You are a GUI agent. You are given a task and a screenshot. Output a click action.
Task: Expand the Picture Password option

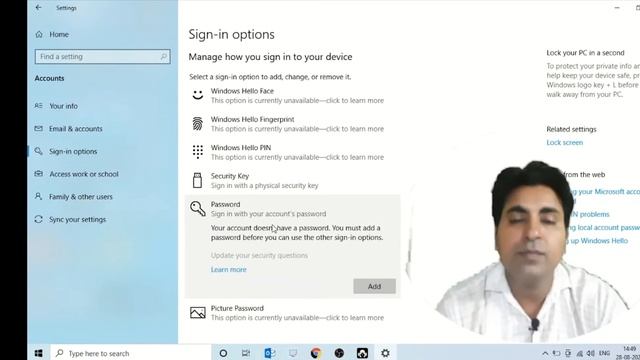click(292, 313)
